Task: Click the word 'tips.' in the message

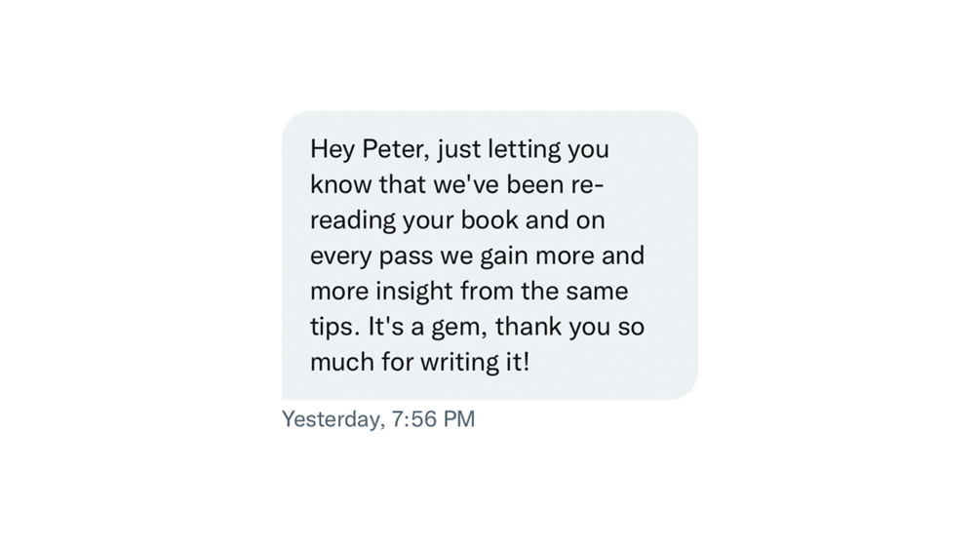Action: tap(334, 327)
